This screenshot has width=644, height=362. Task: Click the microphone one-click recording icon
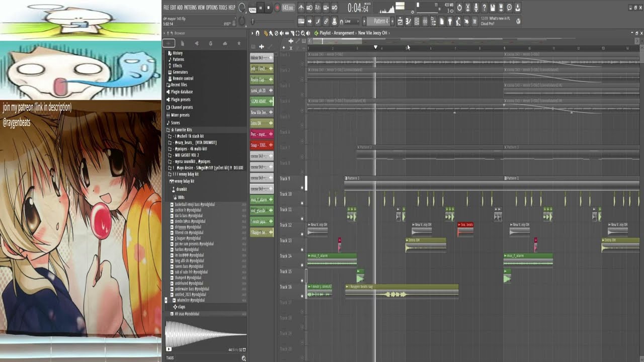[476, 8]
